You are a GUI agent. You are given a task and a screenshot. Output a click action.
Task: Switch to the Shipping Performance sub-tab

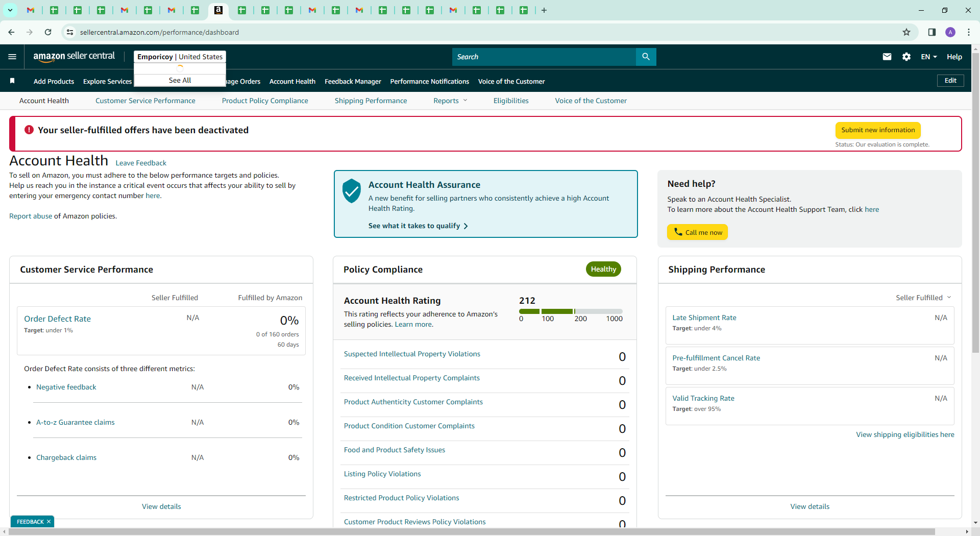[x=371, y=101]
